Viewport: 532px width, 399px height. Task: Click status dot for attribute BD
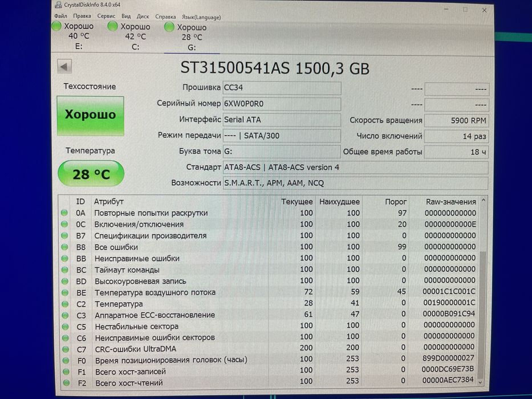pyautogui.click(x=65, y=281)
